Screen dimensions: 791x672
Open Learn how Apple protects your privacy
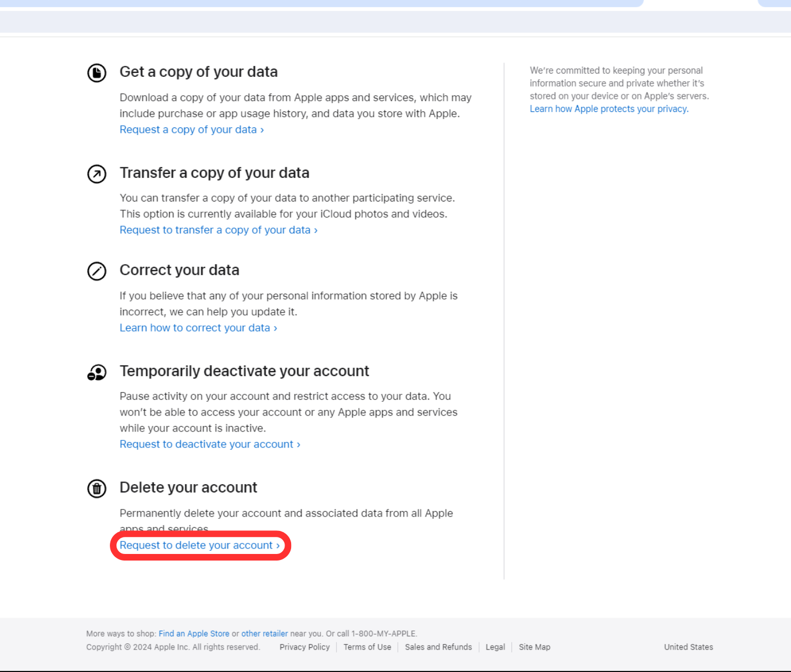click(609, 109)
